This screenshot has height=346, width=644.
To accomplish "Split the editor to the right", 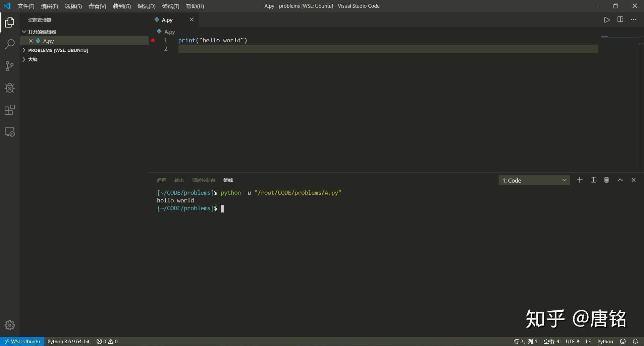I will pos(620,19).
